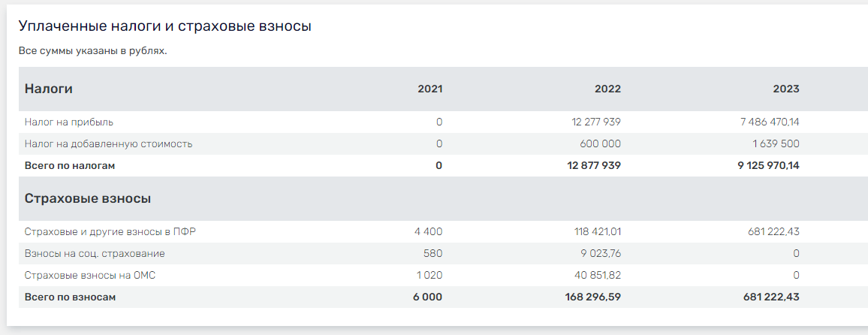
Task: Click the "Всего по взносам" total row label
Action: click(x=71, y=297)
